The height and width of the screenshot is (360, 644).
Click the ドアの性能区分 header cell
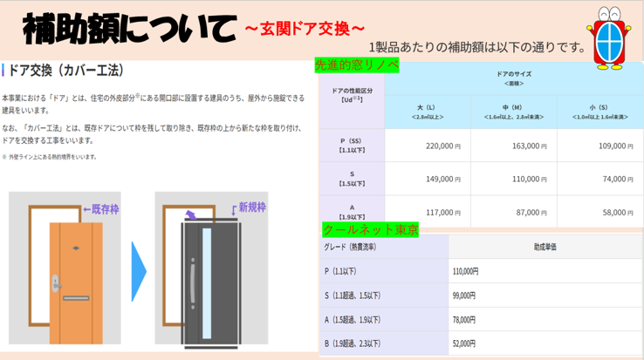pyautogui.click(x=352, y=95)
